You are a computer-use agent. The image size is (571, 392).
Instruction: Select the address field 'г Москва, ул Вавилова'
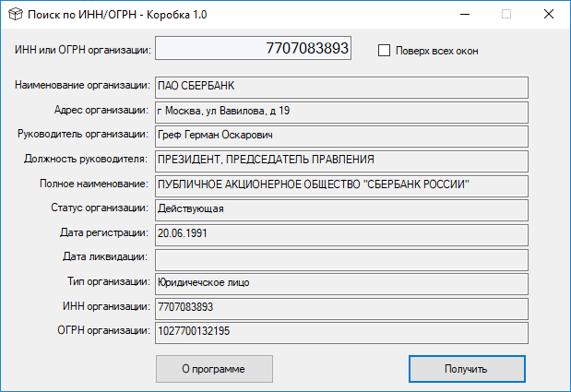coord(341,113)
